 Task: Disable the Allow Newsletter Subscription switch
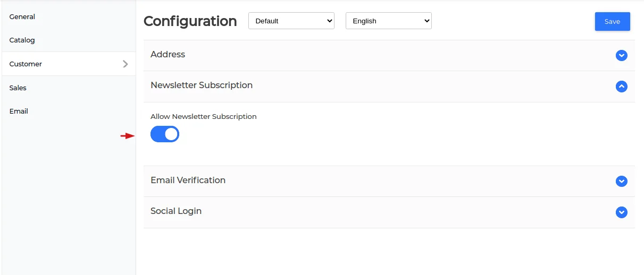(x=165, y=134)
